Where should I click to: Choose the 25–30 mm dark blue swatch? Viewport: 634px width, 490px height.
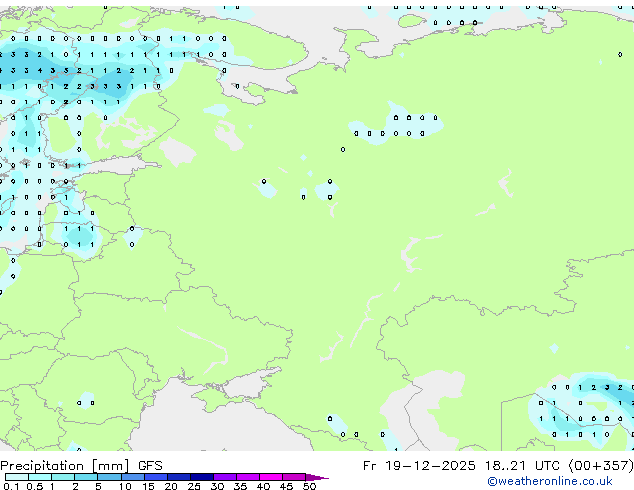tap(201, 477)
